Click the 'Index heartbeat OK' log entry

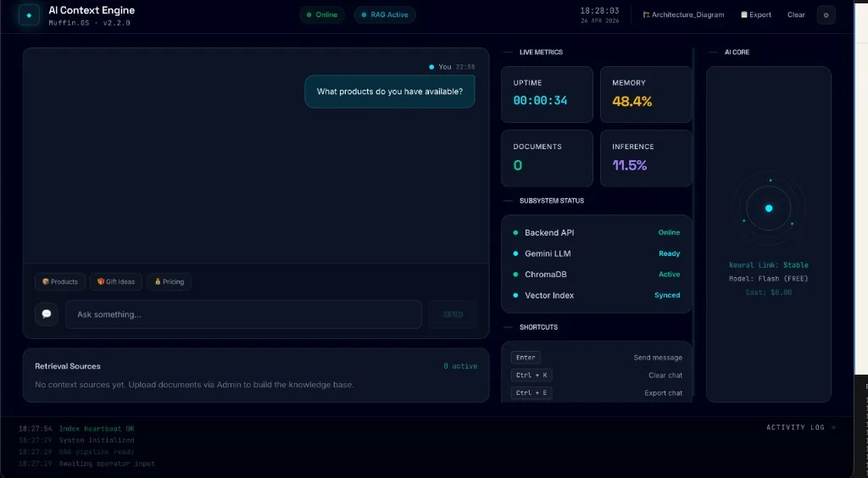point(97,429)
